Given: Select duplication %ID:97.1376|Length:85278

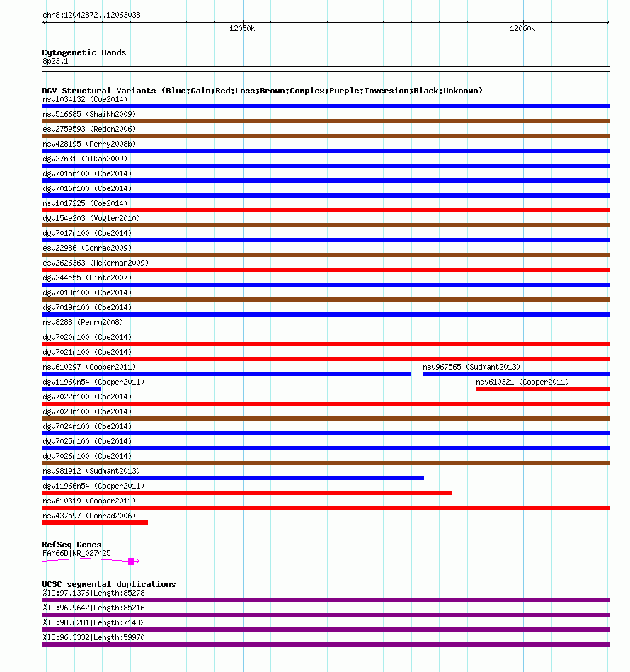Looking at the screenshot, I should 93,593.
